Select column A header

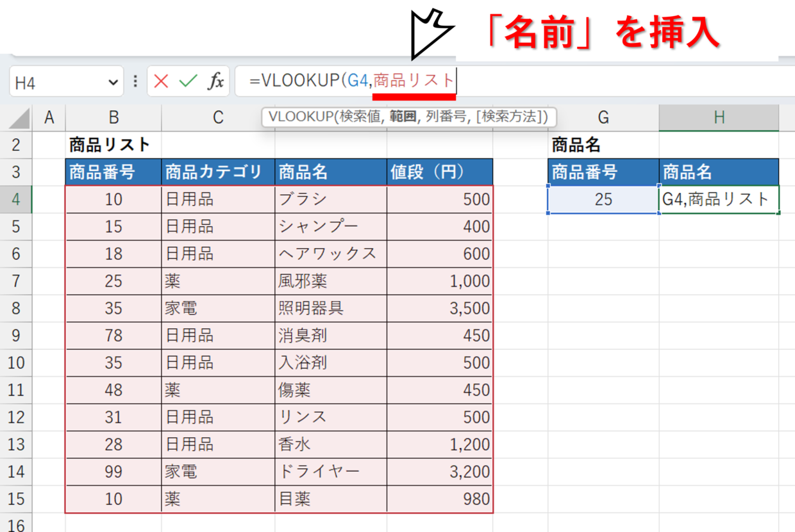tap(49, 117)
